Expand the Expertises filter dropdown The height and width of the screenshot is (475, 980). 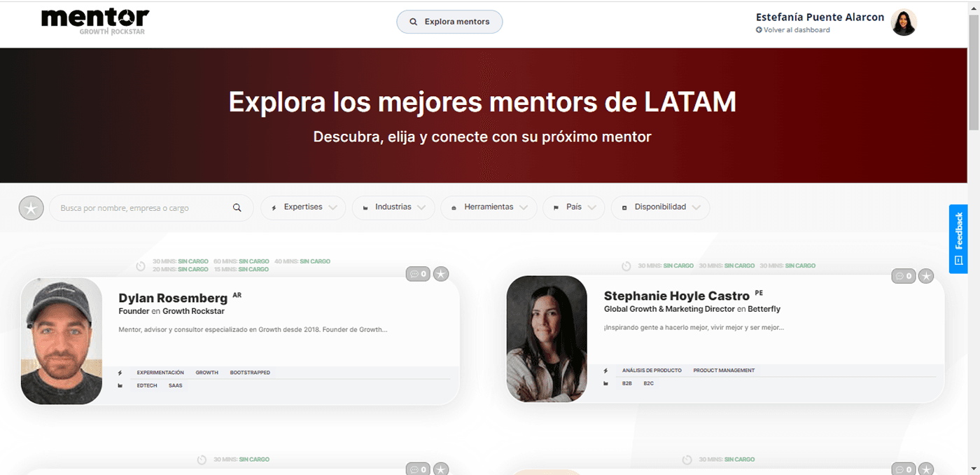[303, 207]
